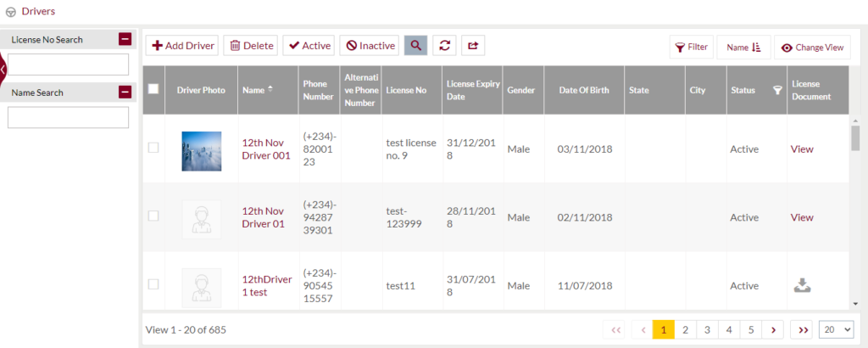Collapse sidebar using the left arrow handle

(3, 69)
